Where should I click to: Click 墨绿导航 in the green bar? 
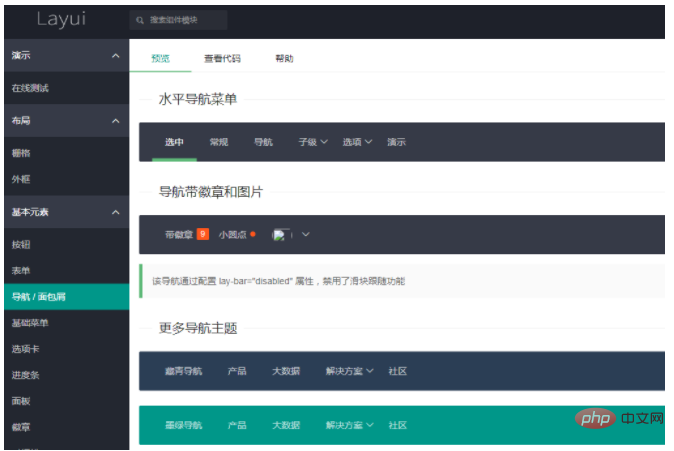(184, 426)
